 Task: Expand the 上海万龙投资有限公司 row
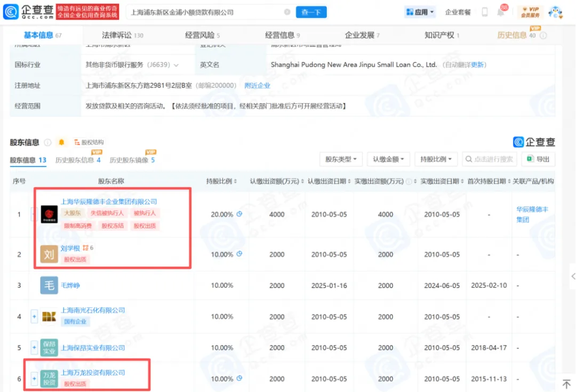[x=34, y=379]
